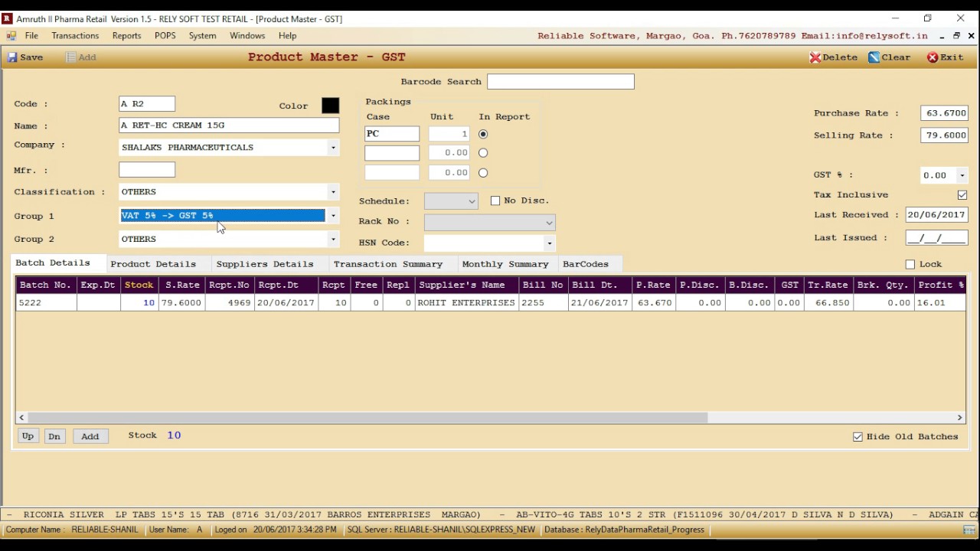Click the Last Received date field
This screenshot has height=551, width=980.
(937, 215)
